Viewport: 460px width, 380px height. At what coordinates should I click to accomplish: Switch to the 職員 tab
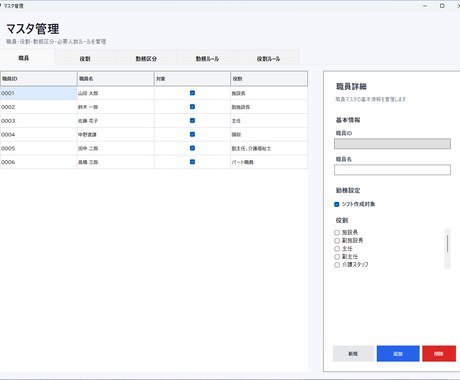[x=27, y=58]
